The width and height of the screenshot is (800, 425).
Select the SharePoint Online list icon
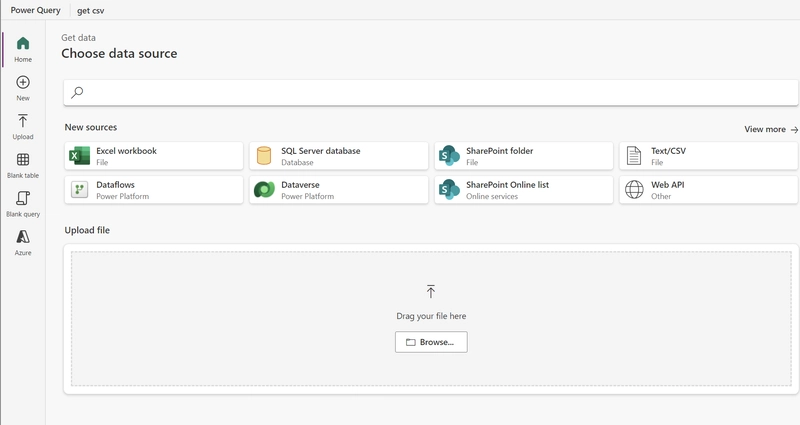(x=449, y=190)
